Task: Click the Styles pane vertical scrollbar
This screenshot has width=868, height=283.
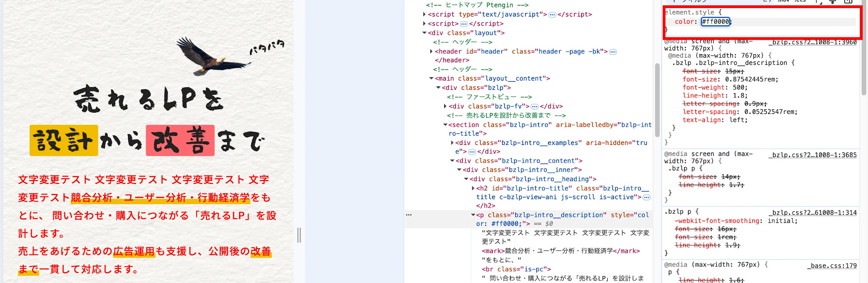Action: click(x=864, y=47)
